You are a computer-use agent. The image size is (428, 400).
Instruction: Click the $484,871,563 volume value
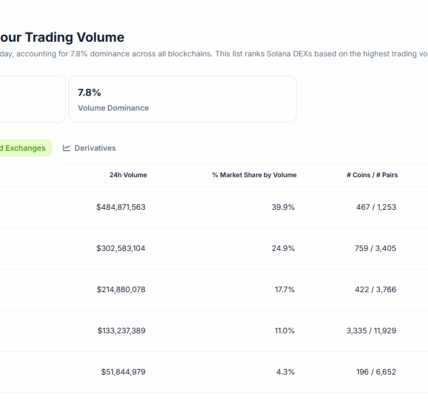click(121, 207)
